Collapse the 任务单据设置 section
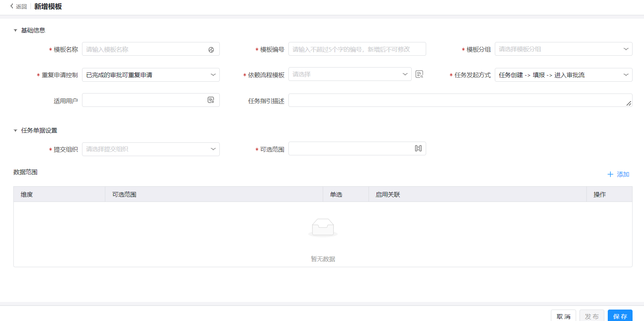Viewport: 644px width, 321px height. [x=16, y=131]
